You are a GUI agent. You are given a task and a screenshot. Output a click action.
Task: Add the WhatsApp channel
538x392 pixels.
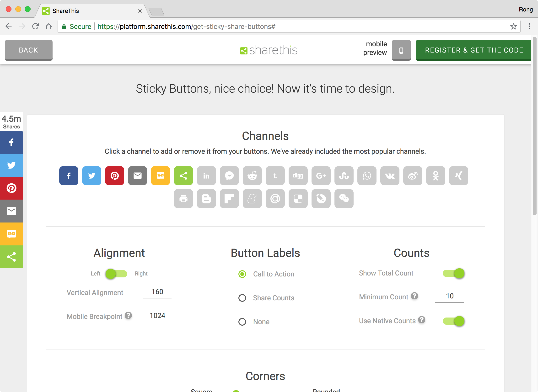(x=367, y=176)
